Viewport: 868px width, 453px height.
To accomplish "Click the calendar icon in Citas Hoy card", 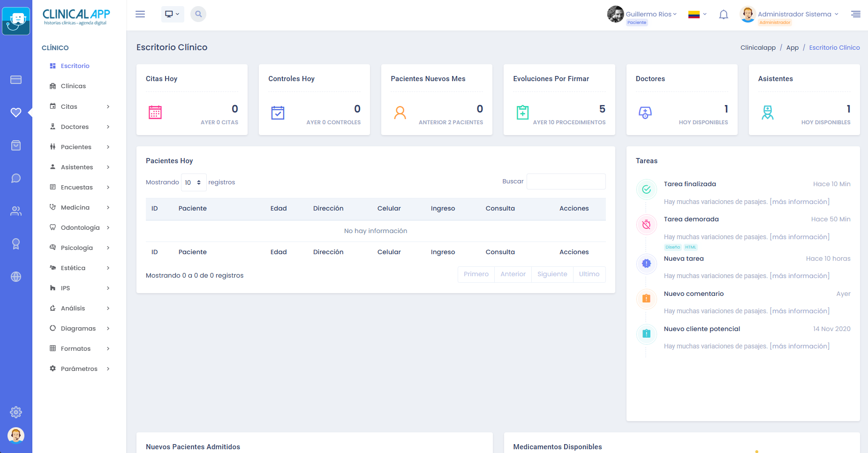I will click(155, 113).
